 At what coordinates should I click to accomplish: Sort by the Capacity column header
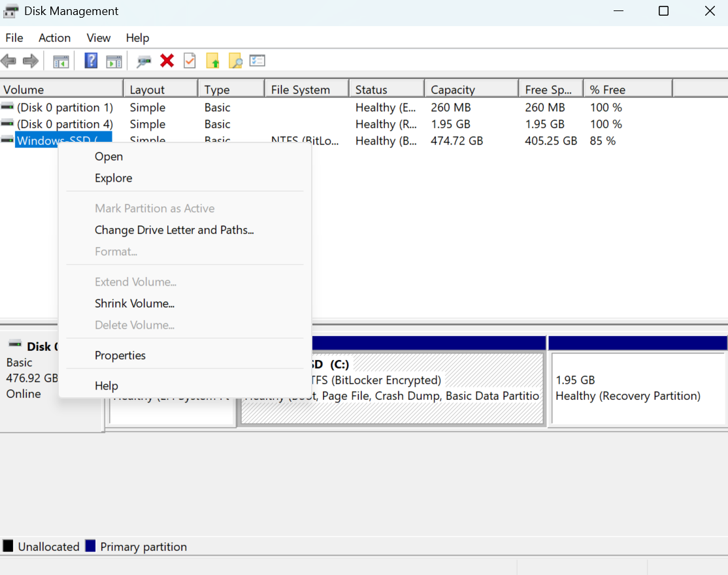click(x=453, y=90)
